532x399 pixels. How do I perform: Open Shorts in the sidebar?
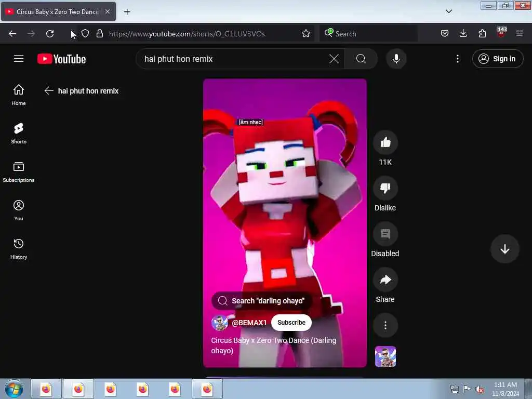point(19,134)
